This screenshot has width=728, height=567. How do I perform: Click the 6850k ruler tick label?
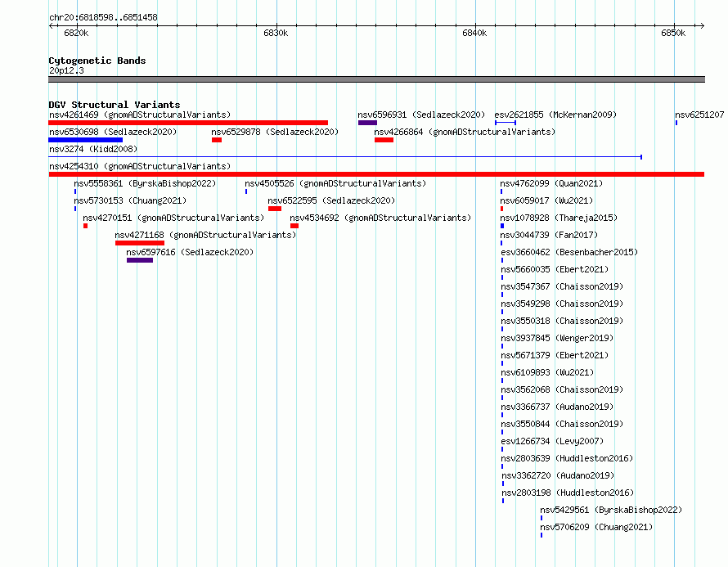click(x=673, y=33)
